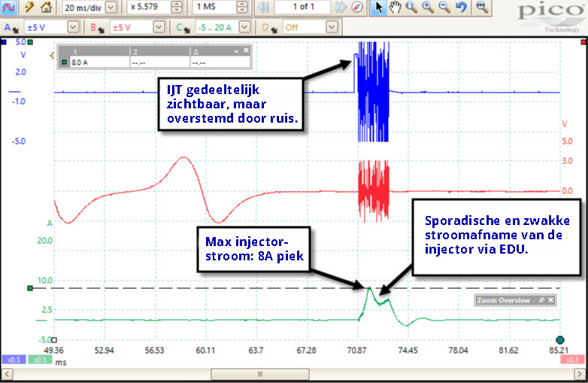Select the hand pan tool
This screenshot has width=588, height=383.
point(395,7)
